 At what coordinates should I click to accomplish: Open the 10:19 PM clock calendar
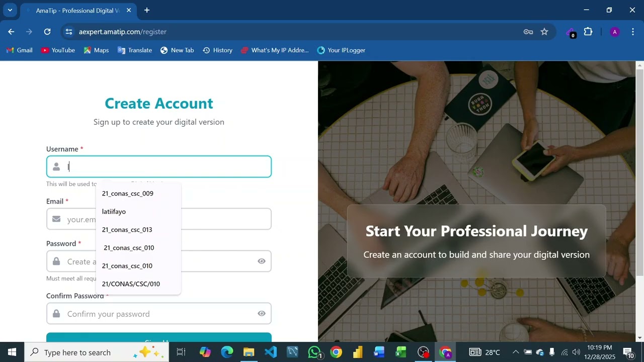[600, 352]
